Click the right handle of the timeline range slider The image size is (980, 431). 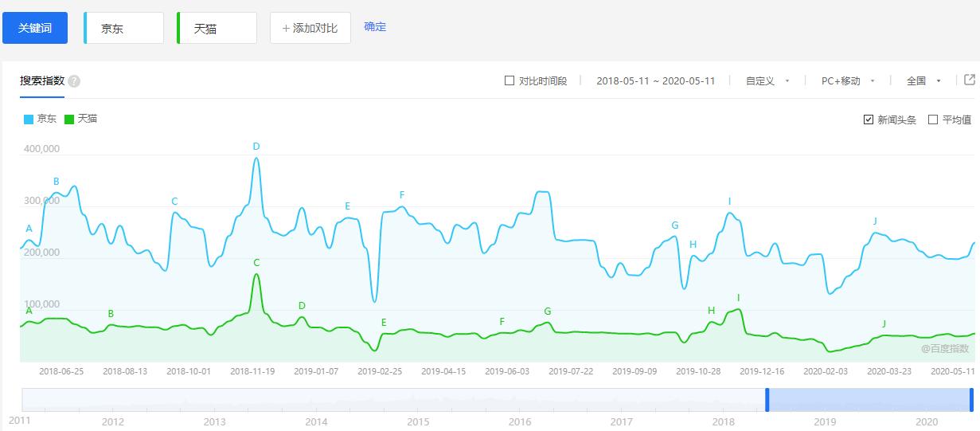point(972,400)
